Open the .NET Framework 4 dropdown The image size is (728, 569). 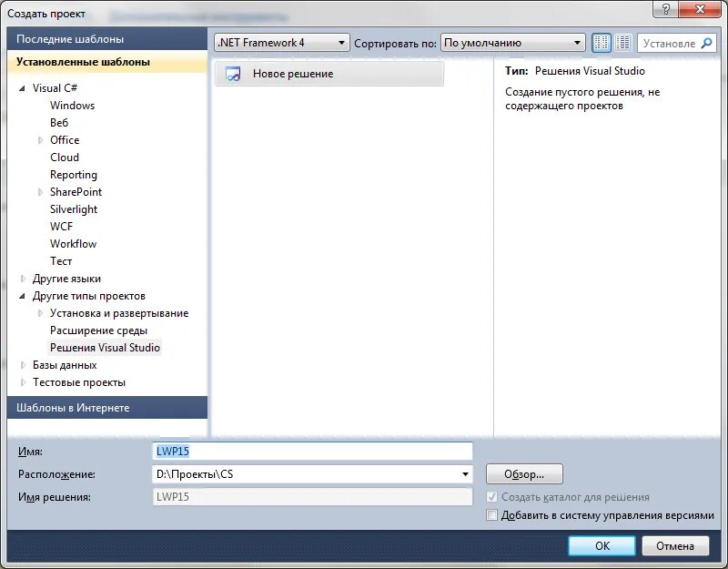[281, 43]
